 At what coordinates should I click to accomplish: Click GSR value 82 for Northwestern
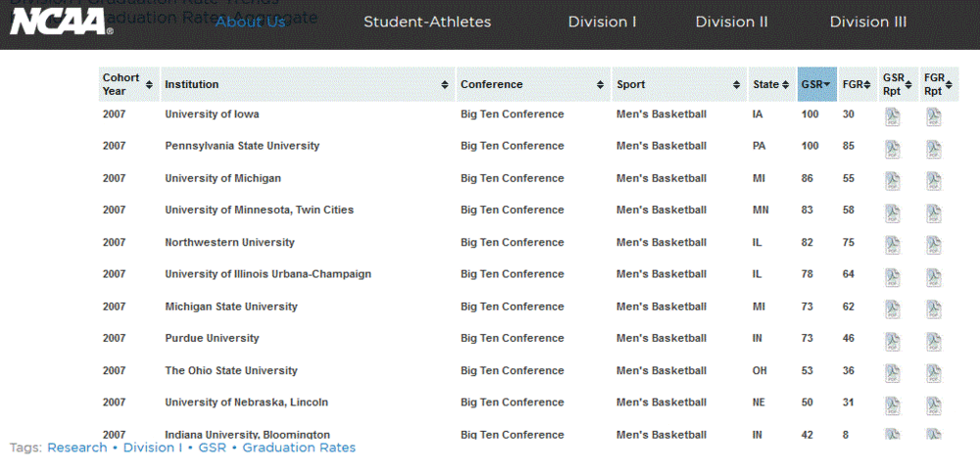[x=808, y=242]
